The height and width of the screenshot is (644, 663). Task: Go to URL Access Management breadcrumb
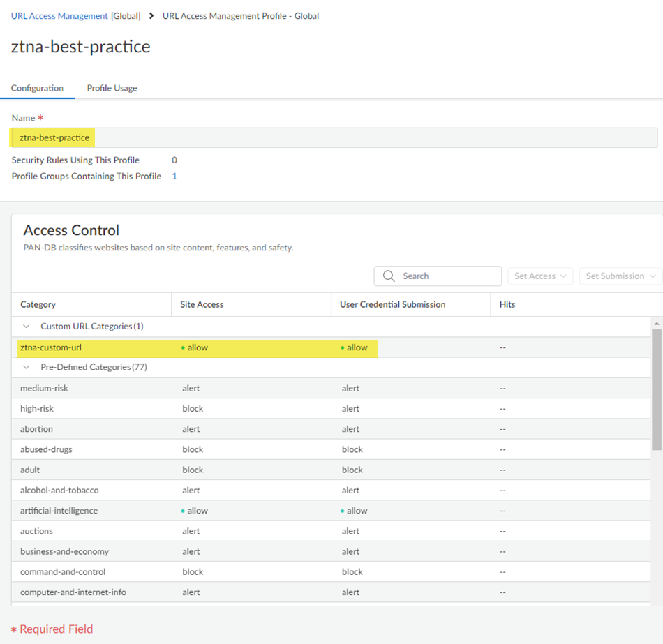(59, 15)
